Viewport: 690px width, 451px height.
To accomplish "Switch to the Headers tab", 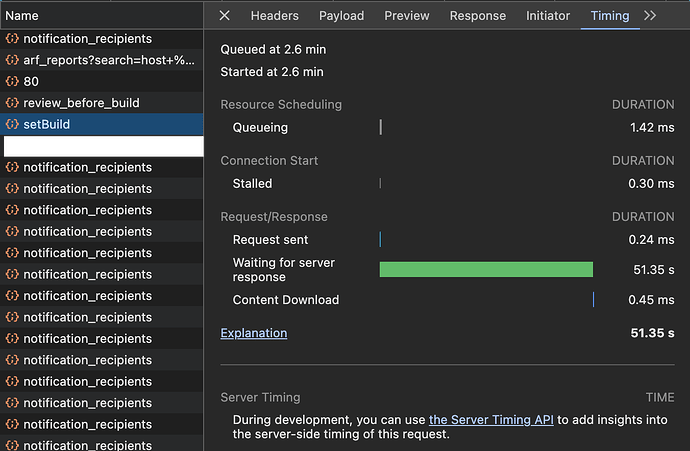I will pyautogui.click(x=275, y=16).
